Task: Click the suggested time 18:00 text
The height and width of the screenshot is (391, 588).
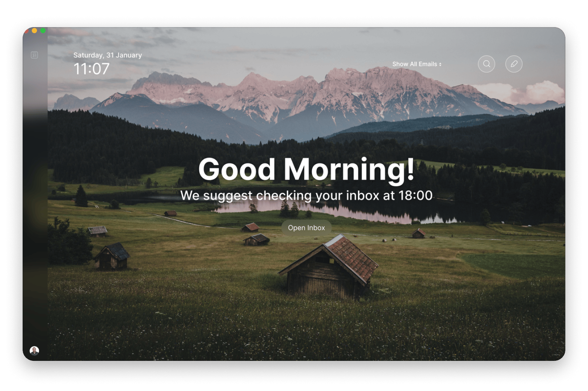Action: tap(416, 195)
